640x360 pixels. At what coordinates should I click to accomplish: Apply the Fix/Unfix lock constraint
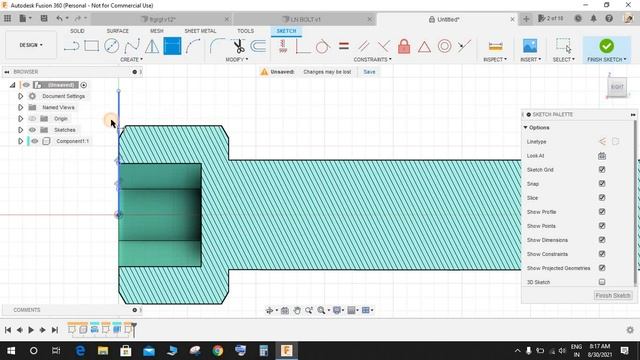pyautogui.click(x=404, y=46)
